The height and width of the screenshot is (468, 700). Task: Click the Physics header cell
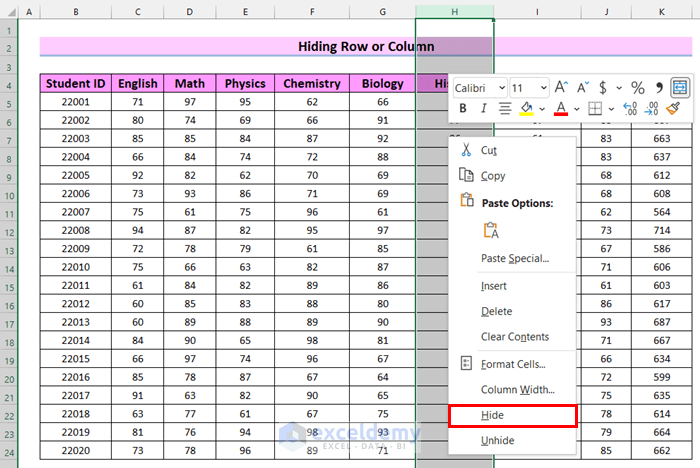(x=245, y=84)
